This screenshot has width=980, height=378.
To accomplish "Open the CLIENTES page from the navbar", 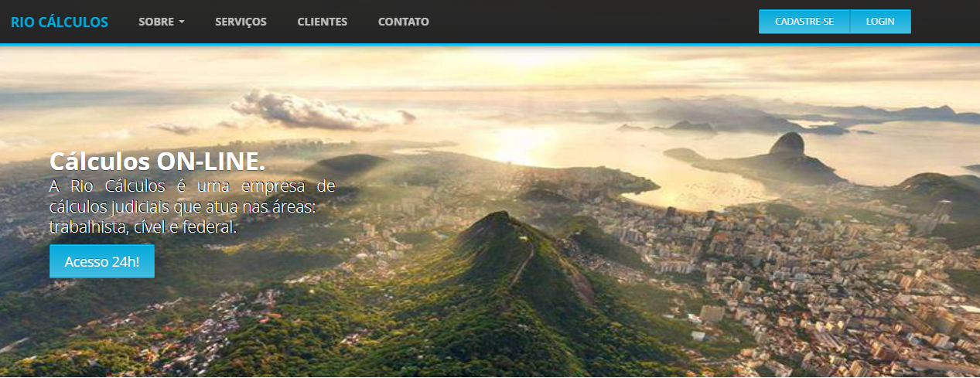I will tap(322, 22).
